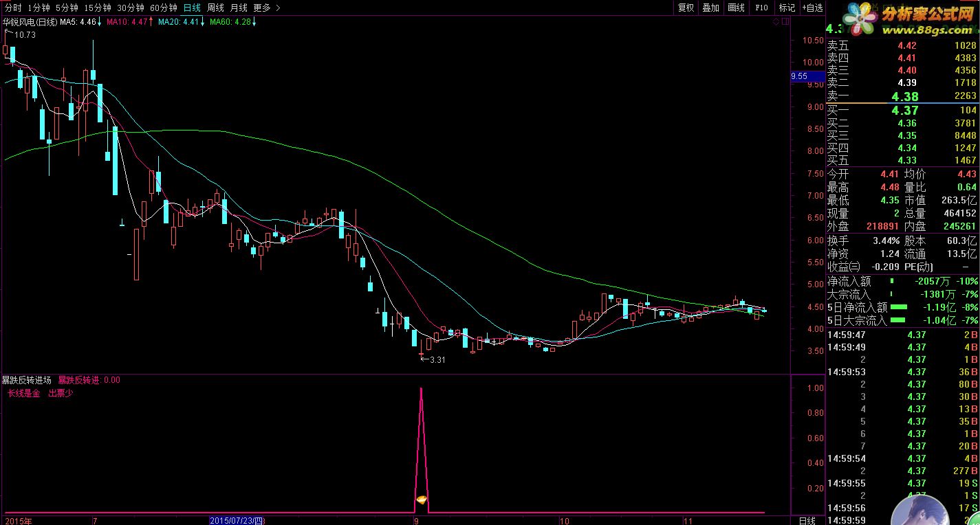Click the 卖一 4.38 order row
Image resolution: width=980 pixels, height=525 pixels.
pyautogui.click(x=902, y=96)
